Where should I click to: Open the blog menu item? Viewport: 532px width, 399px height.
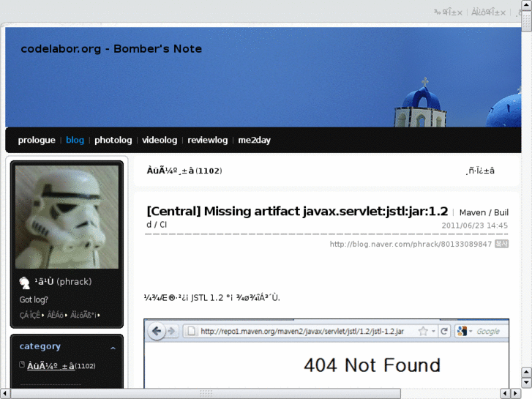(x=75, y=140)
